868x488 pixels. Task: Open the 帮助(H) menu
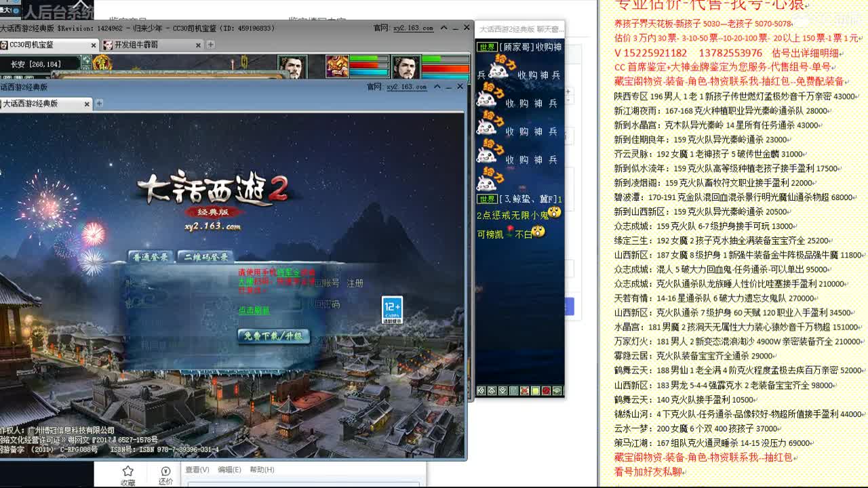pyautogui.click(x=262, y=470)
